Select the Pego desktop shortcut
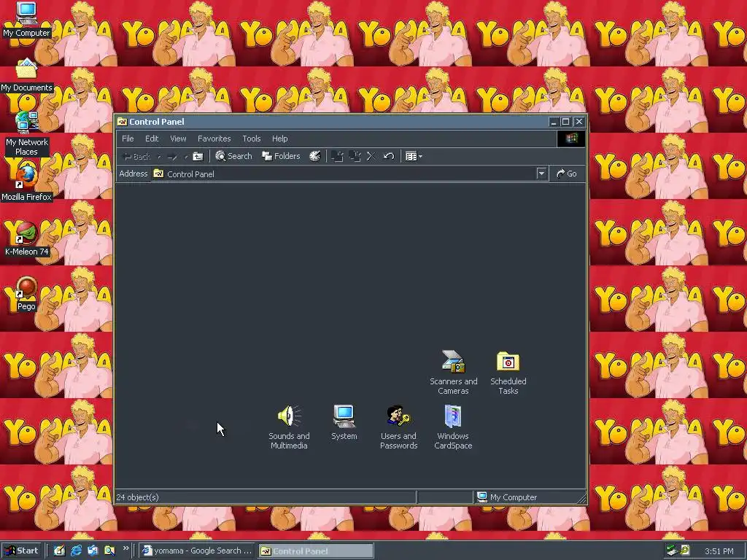 pos(27,293)
